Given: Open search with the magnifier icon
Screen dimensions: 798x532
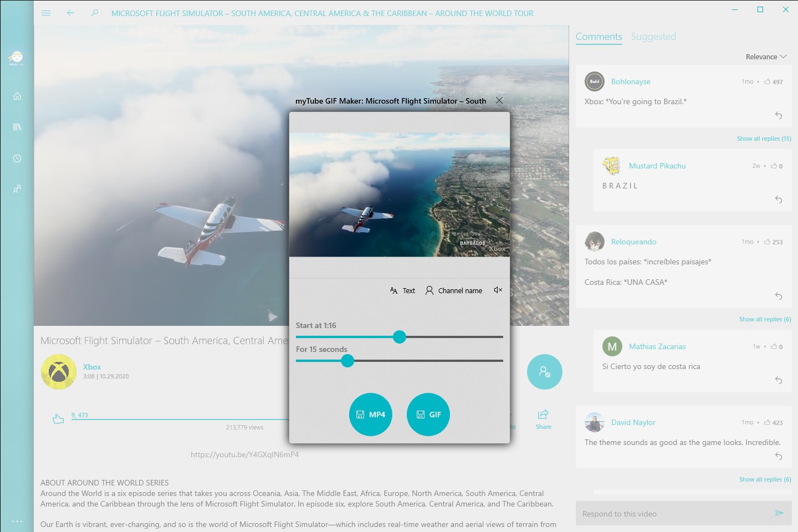Looking at the screenshot, I should (95, 13).
